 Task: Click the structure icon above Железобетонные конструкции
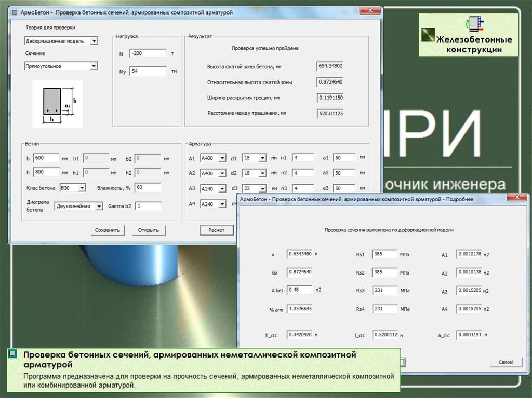point(472,23)
